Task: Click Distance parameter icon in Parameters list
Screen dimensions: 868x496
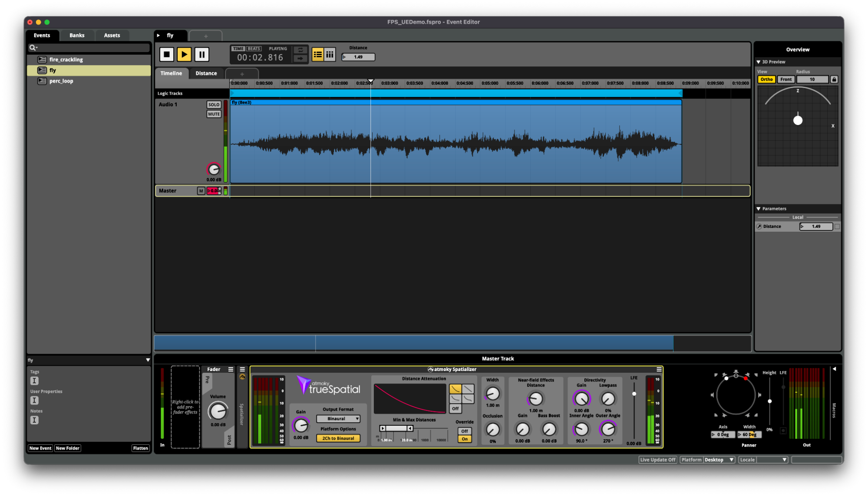Action: (x=759, y=227)
